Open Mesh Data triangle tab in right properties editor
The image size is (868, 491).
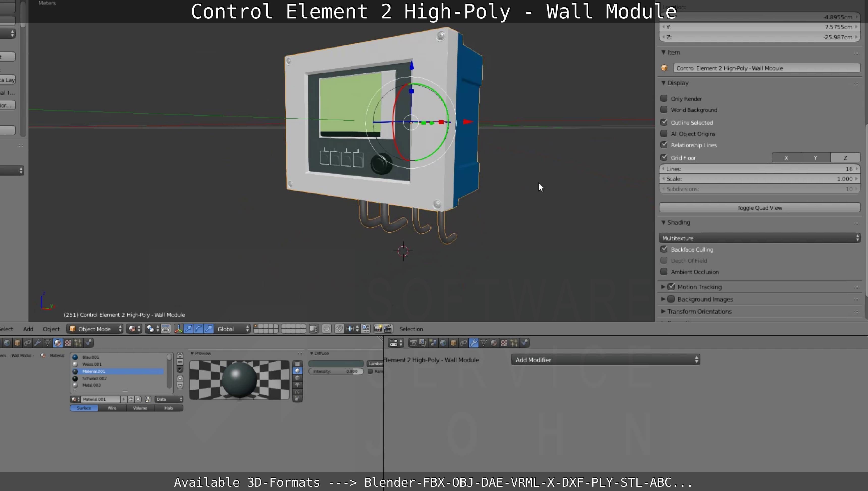pyautogui.click(x=484, y=343)
